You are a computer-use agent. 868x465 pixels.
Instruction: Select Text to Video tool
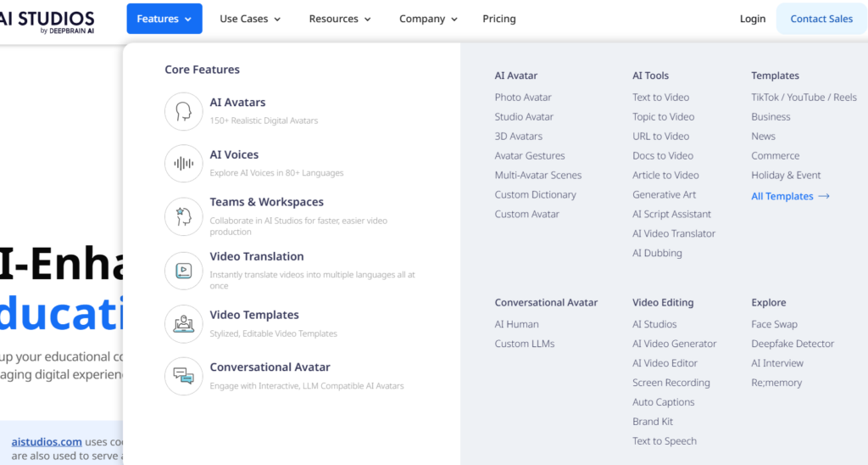(x=660, y=97)
